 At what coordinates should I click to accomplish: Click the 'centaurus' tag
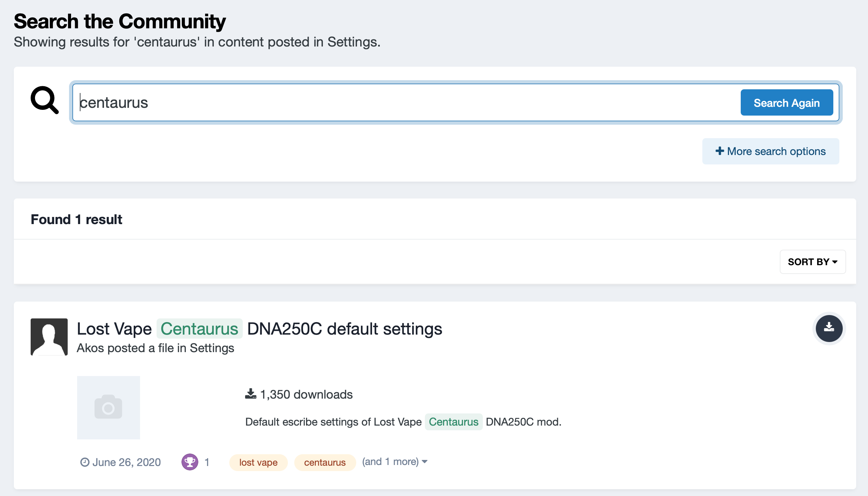(x=325, y=462)
